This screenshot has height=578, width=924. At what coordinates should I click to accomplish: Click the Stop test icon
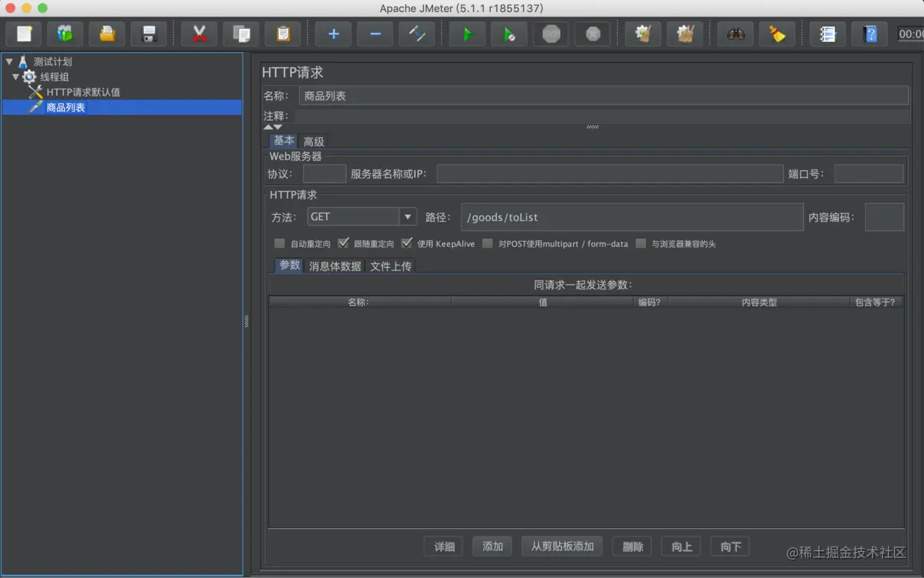(x=551, y=34)
